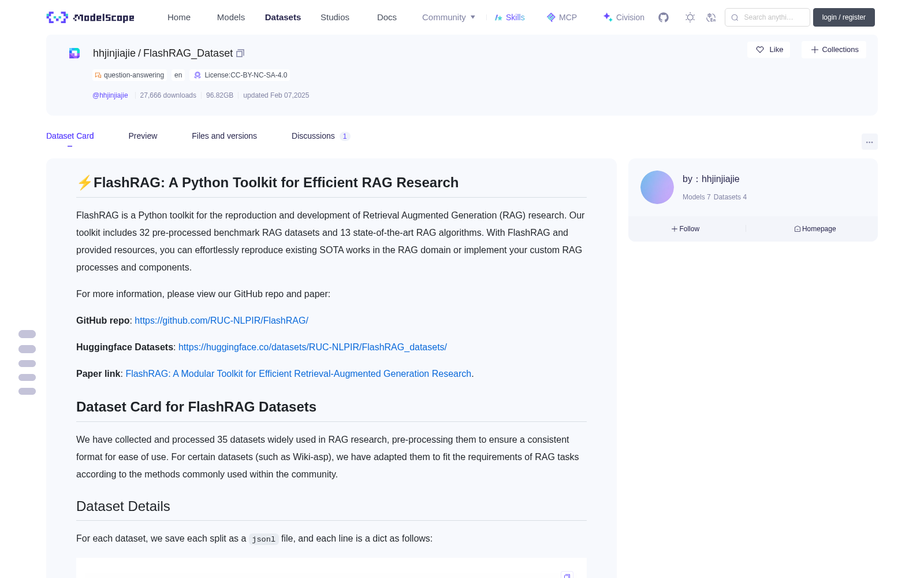Visit the author's Homepage

tap(815, 229)
